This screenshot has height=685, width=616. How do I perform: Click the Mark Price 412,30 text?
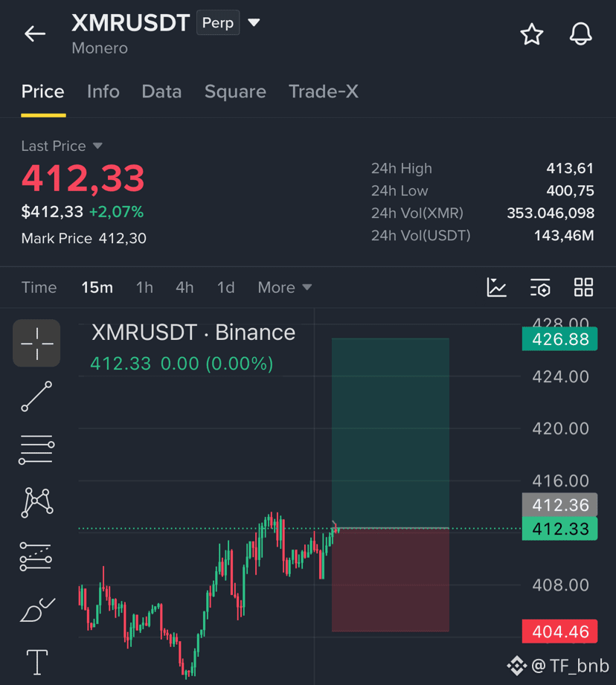point(84,238)
